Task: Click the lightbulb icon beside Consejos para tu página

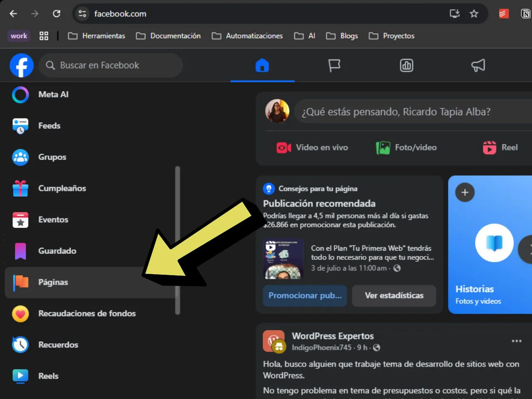Action: tap(269, 189)
